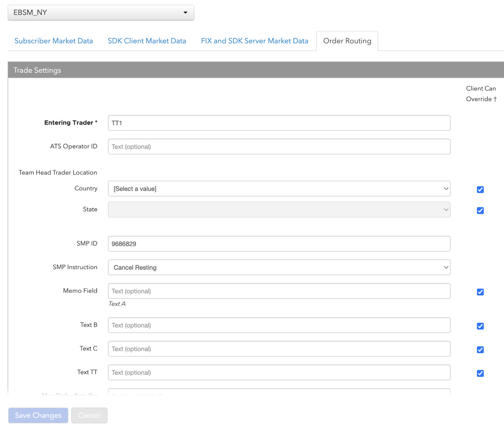Click the Team Head Trader Location label
This screenshot has height=427, width=504.
pos(58,173)
